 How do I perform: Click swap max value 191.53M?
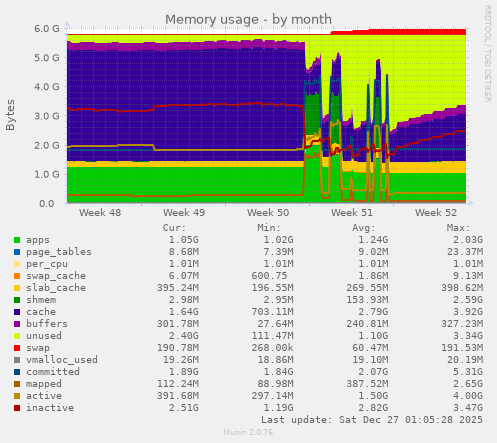click(462, 348)
